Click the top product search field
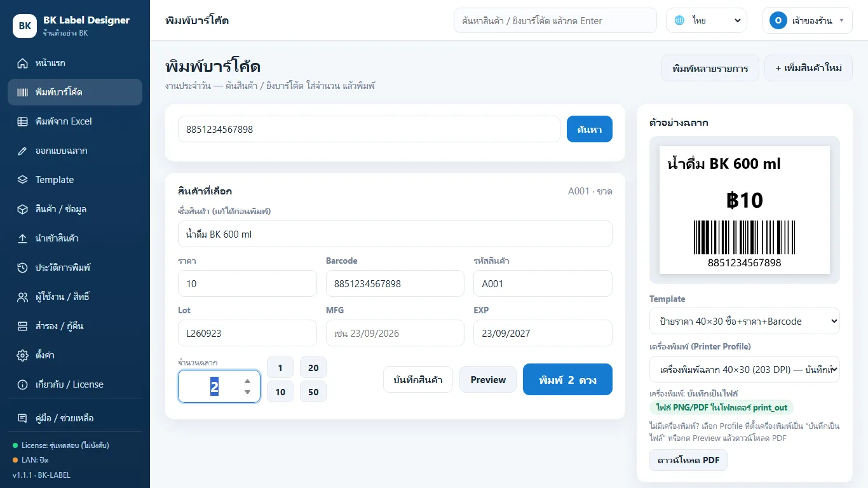Image resolution: width=868 pixels, height=488 pixels. (x=555, y=20)
